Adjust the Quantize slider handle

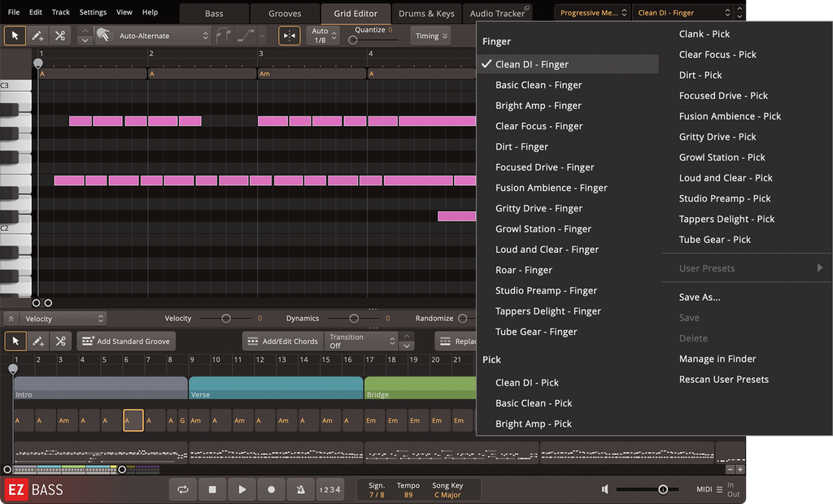353,40
